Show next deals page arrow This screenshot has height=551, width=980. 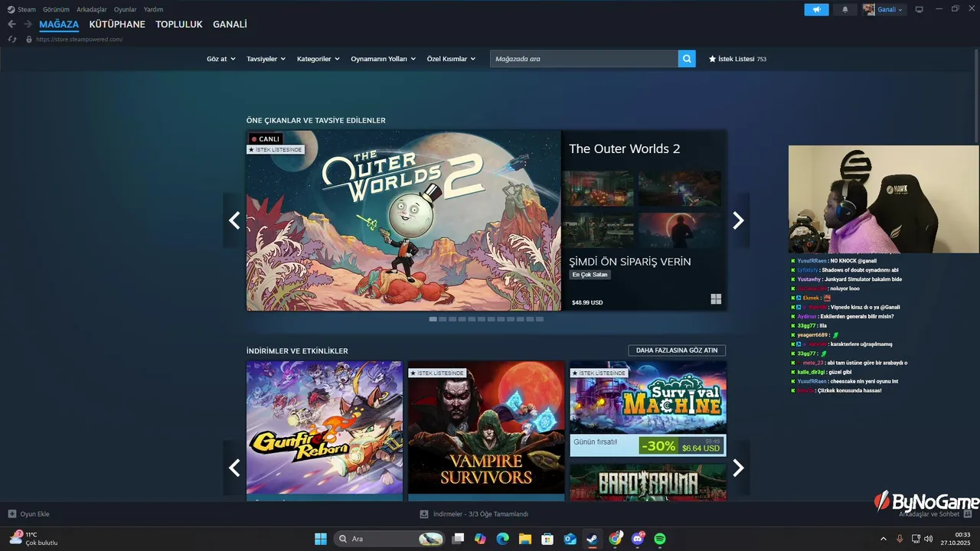click(738, 468)
